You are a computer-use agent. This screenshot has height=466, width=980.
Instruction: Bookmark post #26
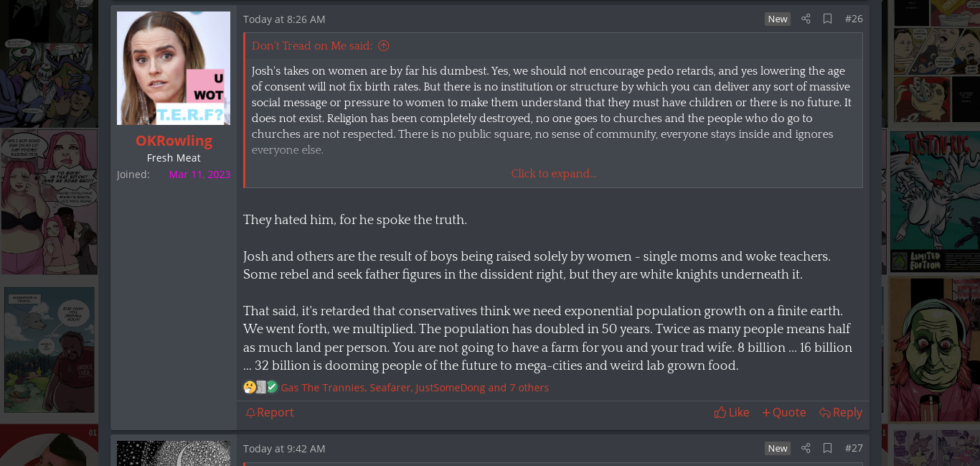pos(827,19)
